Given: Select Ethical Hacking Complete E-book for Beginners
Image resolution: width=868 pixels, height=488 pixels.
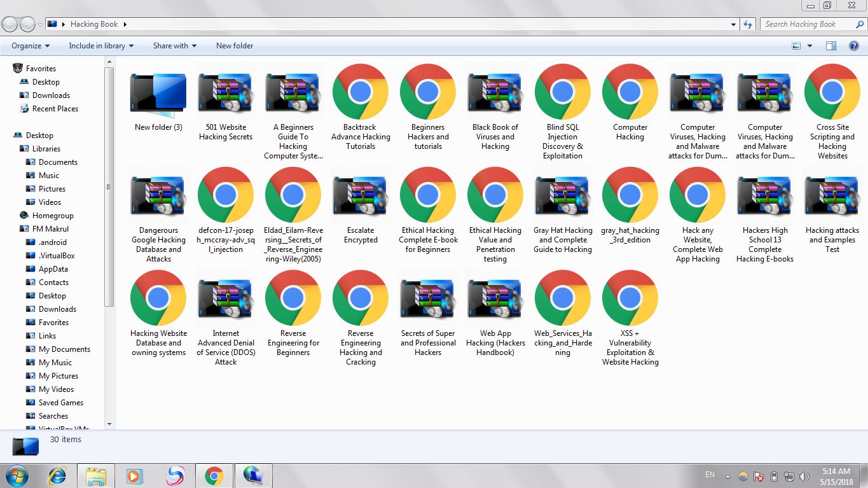Looking at the screenshot, I should click(428, 211).
